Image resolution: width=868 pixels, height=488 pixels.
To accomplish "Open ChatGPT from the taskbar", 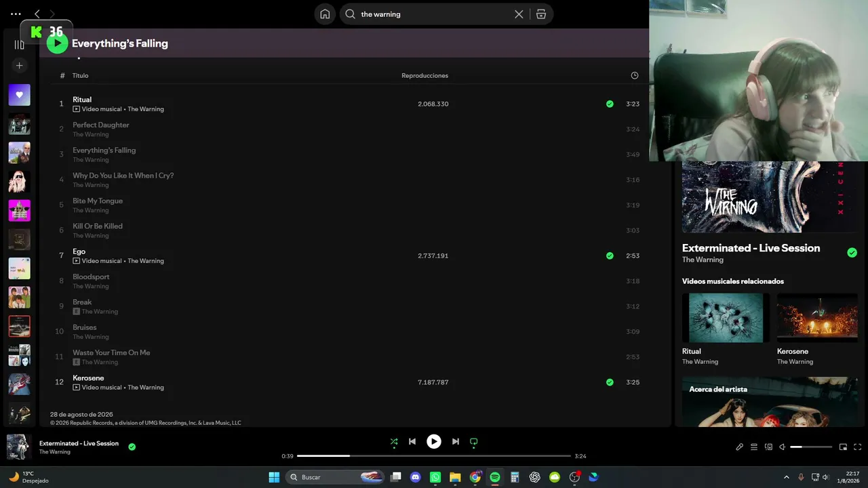I will [534, 477].
